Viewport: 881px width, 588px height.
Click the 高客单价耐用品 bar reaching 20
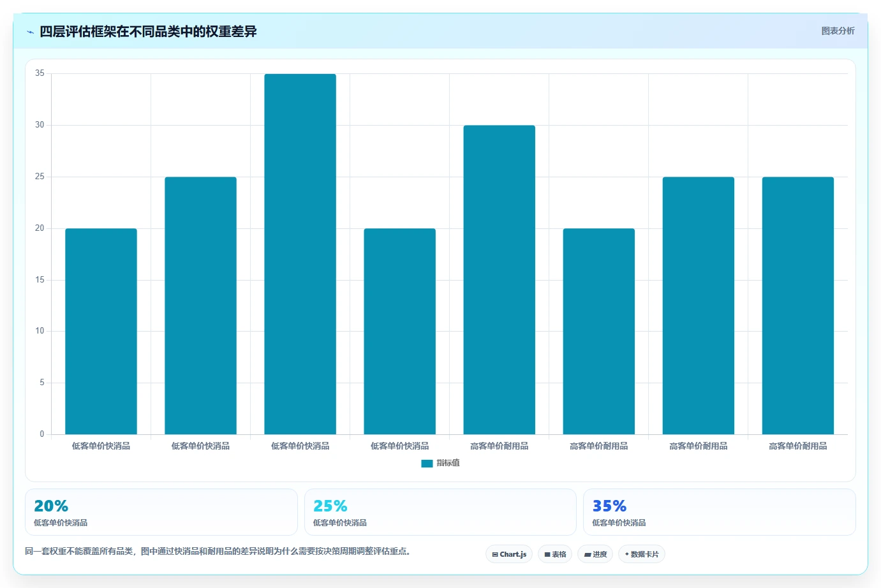tap(598, 331)
